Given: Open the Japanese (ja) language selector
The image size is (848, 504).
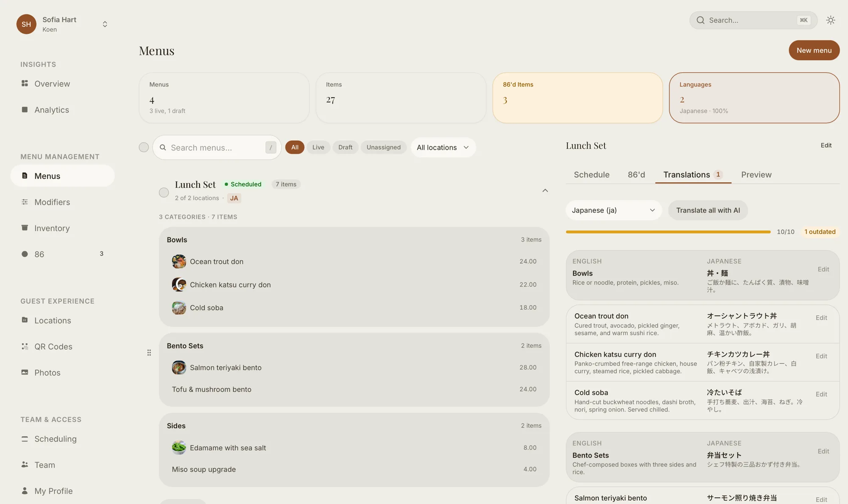Looking at the screenshot, I should pos(613,210).
